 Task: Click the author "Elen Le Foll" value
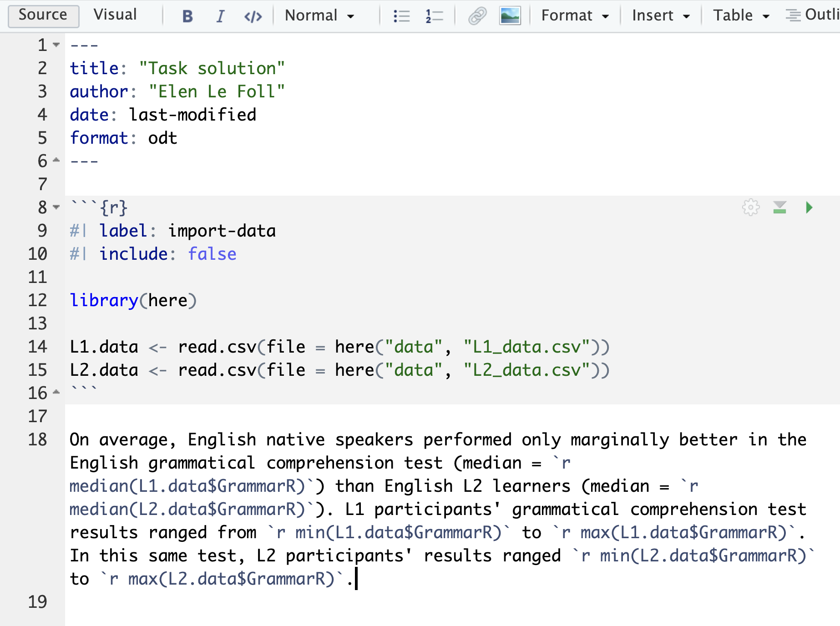(x=217, y=91)
